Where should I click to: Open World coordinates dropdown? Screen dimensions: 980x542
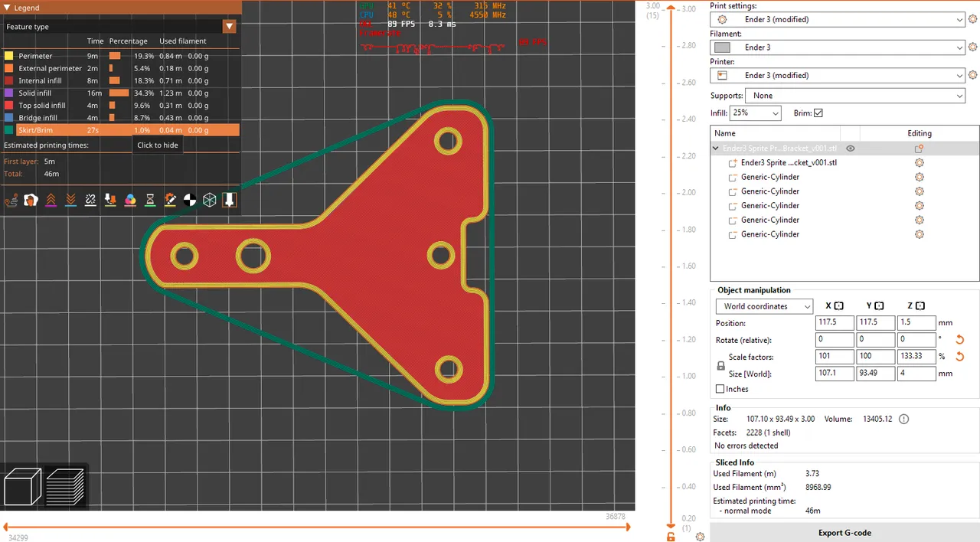(764, 306)
